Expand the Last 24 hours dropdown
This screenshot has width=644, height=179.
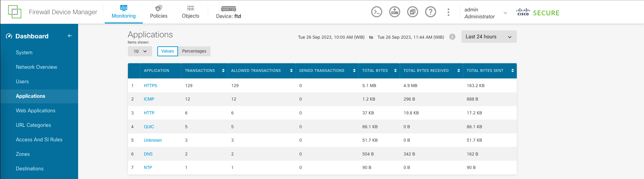coord(489,37)
